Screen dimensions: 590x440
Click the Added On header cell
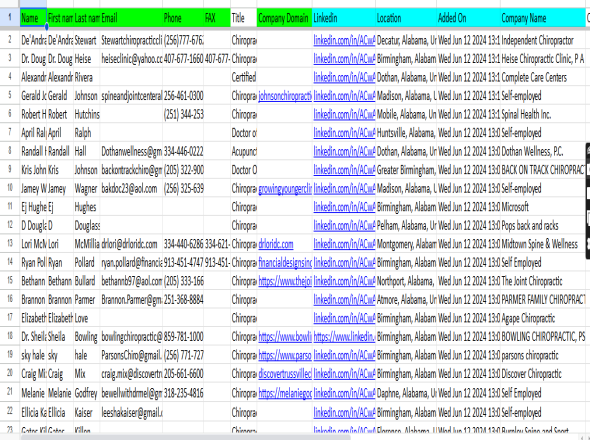pyautogui.click(x=468, y=18)
